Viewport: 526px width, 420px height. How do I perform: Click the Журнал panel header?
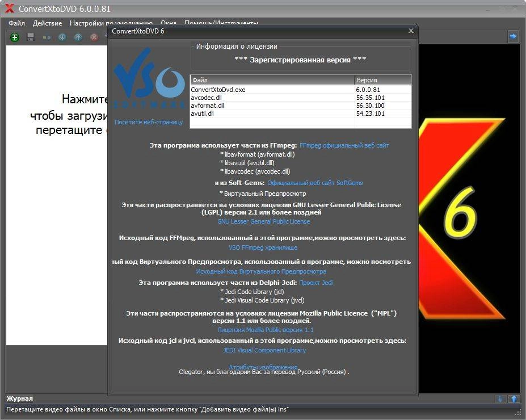(20, 398)
